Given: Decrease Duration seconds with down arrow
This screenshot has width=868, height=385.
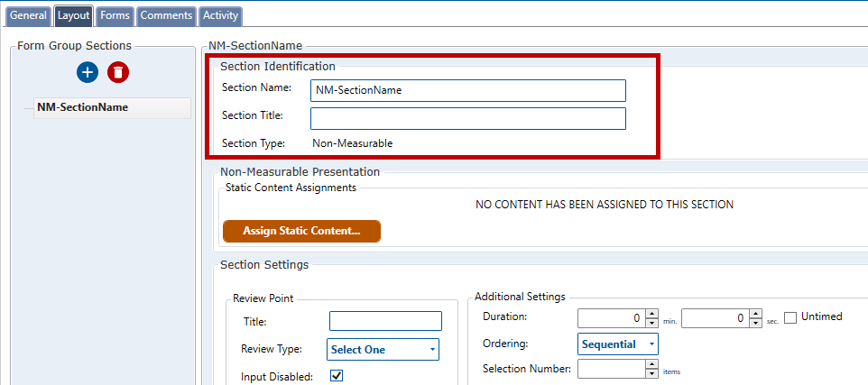Looking at the screenshot, I should pyautogui.click(x=758, y=322).
